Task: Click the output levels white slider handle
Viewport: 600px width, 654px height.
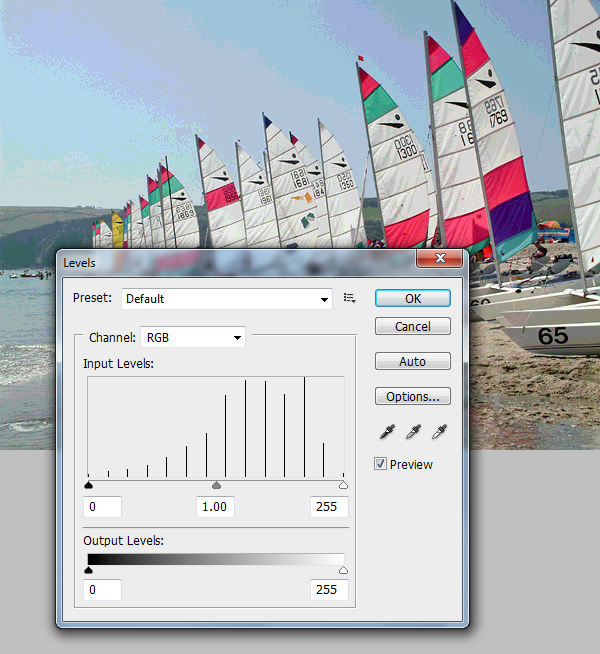Action: [343, 571]
